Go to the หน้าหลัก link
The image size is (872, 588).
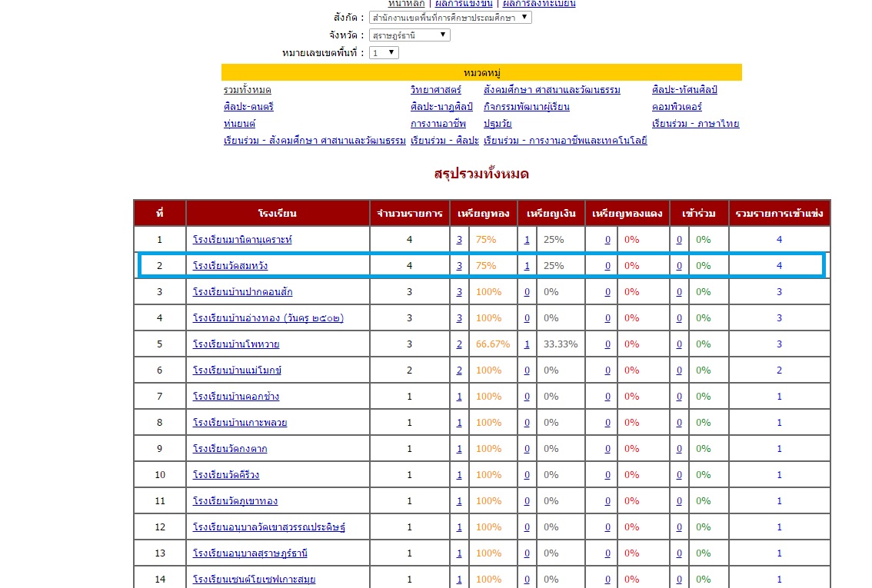[407, 4]
